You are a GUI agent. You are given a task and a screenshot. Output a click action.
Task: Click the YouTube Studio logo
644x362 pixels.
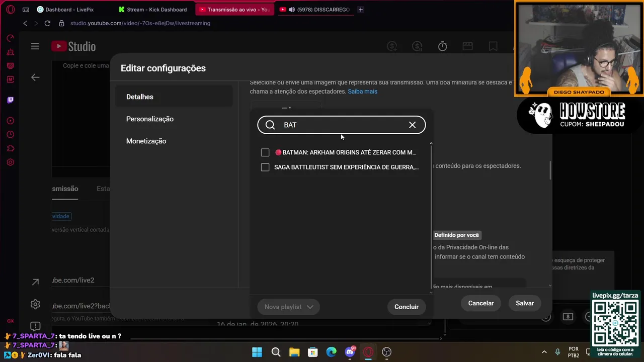[73, 46]
